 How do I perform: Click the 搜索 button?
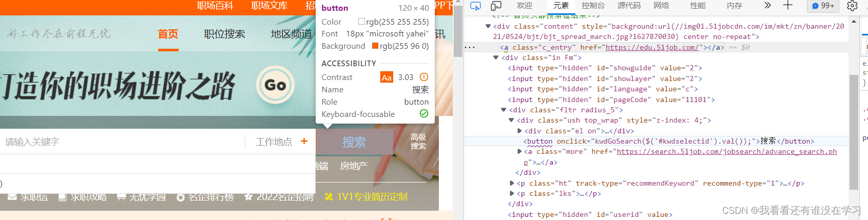[354, 142]
